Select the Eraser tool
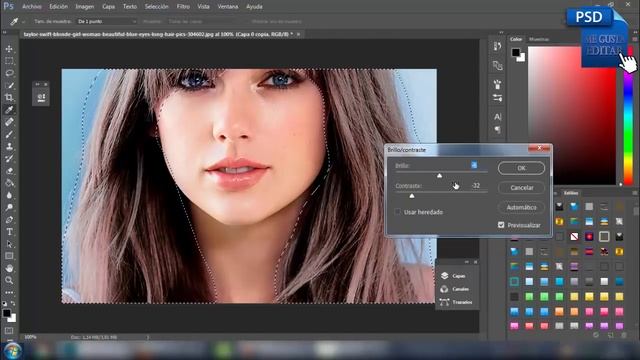The height and width of the screenshot is (360, 640). (9, 171)
